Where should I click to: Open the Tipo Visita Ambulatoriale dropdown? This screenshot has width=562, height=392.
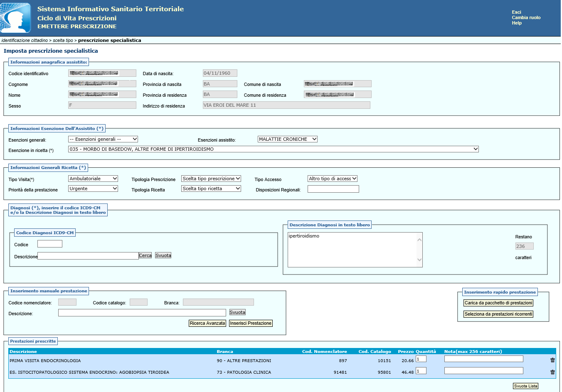(93, 179)
